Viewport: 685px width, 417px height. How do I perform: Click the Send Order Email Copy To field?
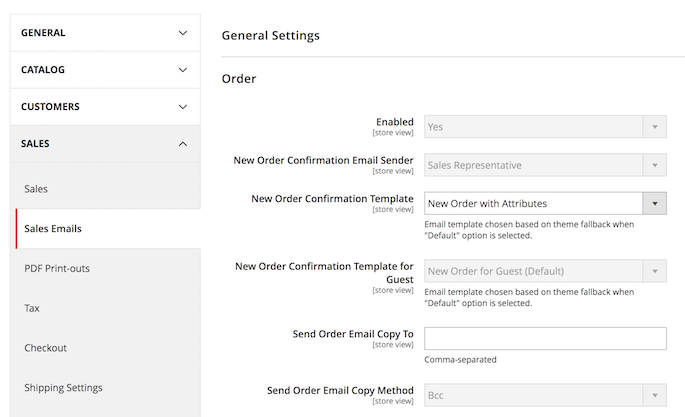tap(545, 338)
